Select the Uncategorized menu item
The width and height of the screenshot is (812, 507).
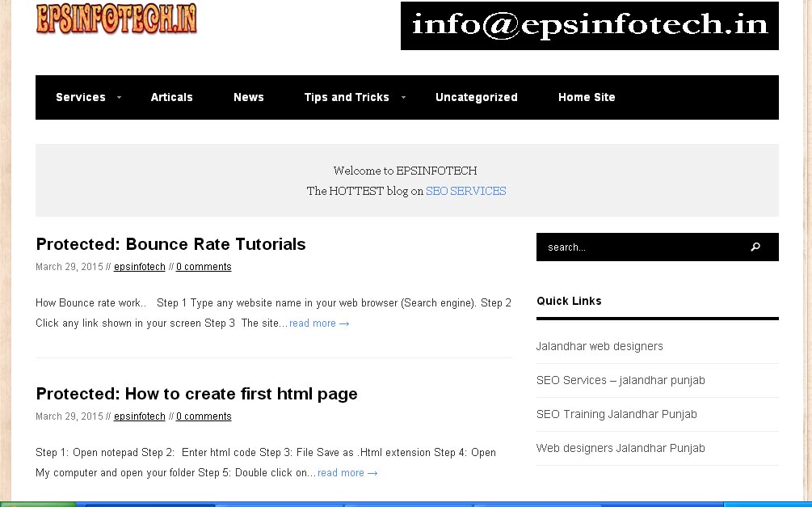[477, 97]
